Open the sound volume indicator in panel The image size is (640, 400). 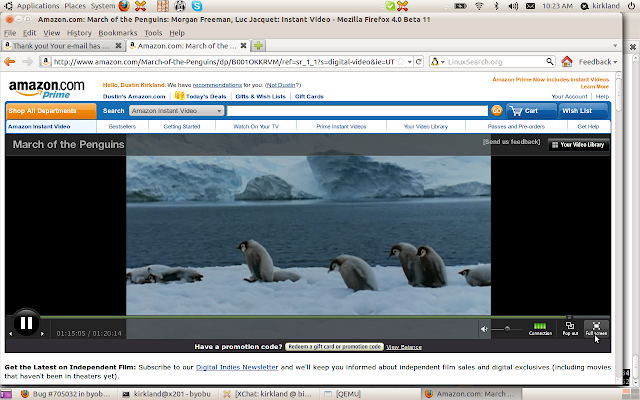(513, 6)
